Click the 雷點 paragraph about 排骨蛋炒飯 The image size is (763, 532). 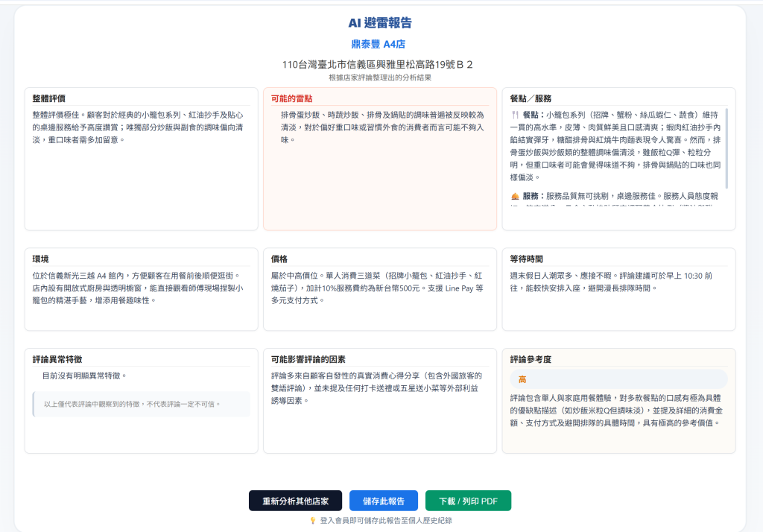(382, 127)
